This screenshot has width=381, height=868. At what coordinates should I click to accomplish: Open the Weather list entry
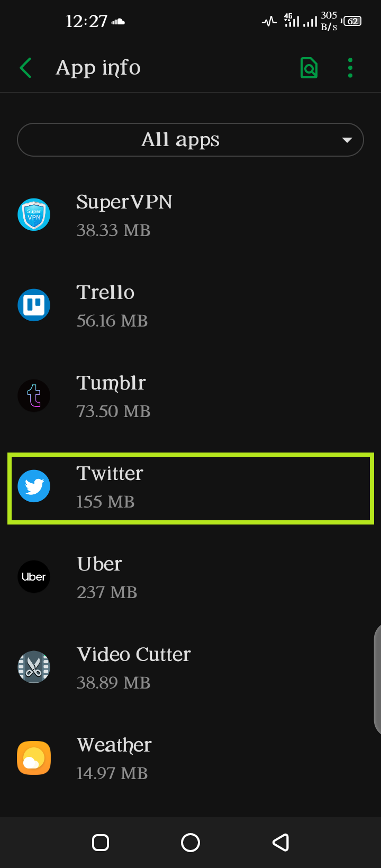tap(190, 758)
